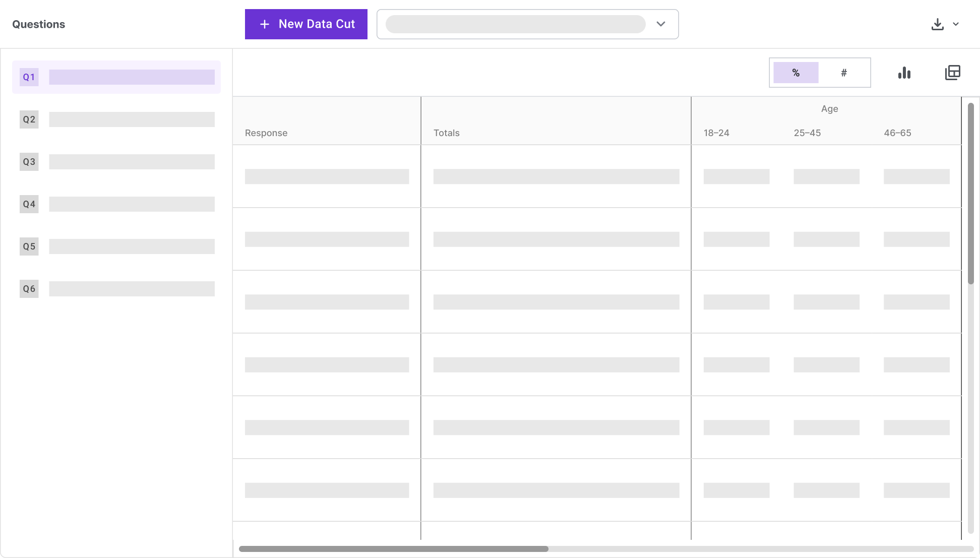Image resolution: width=980 pixels, height=558 pixels.
Task: Switch display to percentage mode
Action: coord(795,73)
